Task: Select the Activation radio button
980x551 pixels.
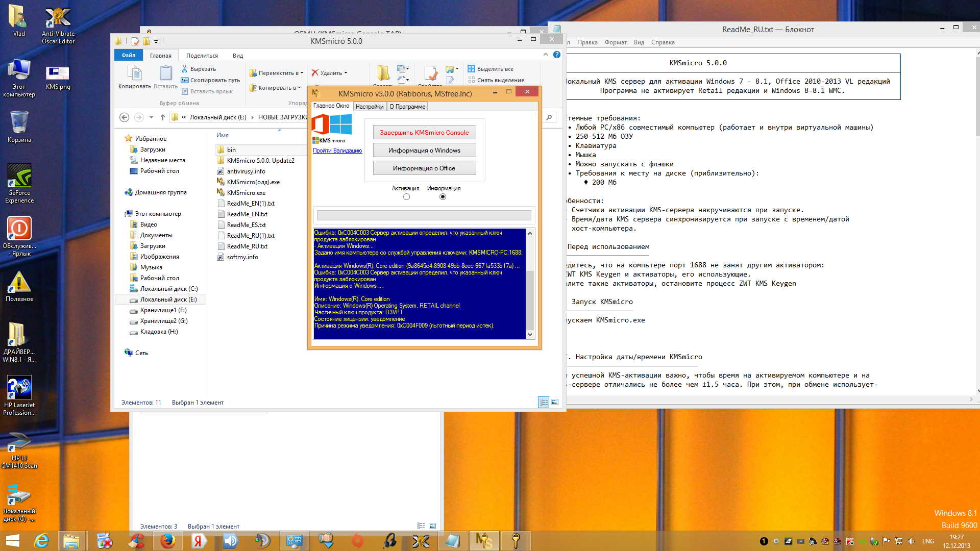Action: tap(406, 197)
